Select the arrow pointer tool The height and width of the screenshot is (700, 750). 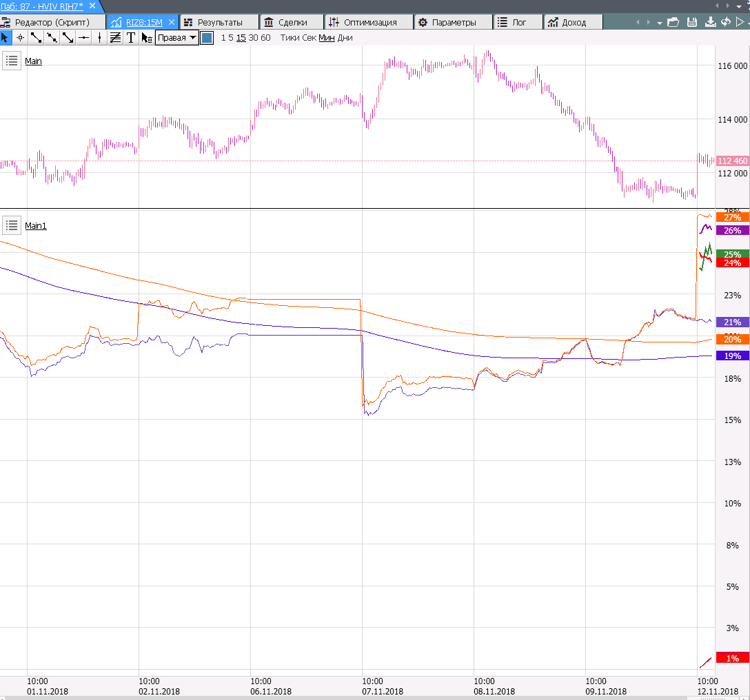pyautogui.click(x=6, y=37)
